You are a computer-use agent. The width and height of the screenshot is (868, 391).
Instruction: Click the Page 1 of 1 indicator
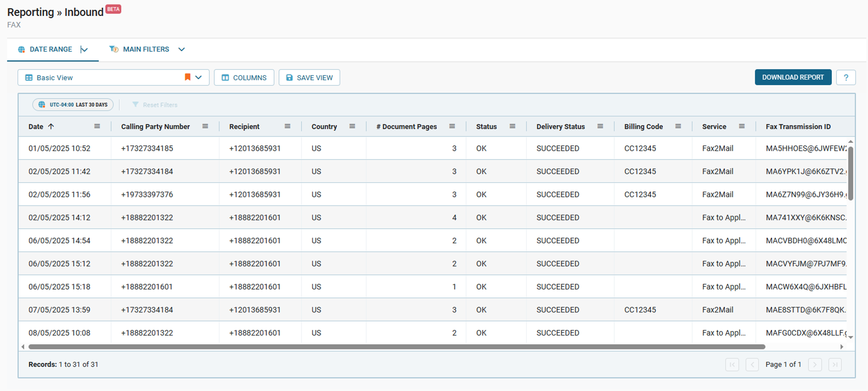783,364
